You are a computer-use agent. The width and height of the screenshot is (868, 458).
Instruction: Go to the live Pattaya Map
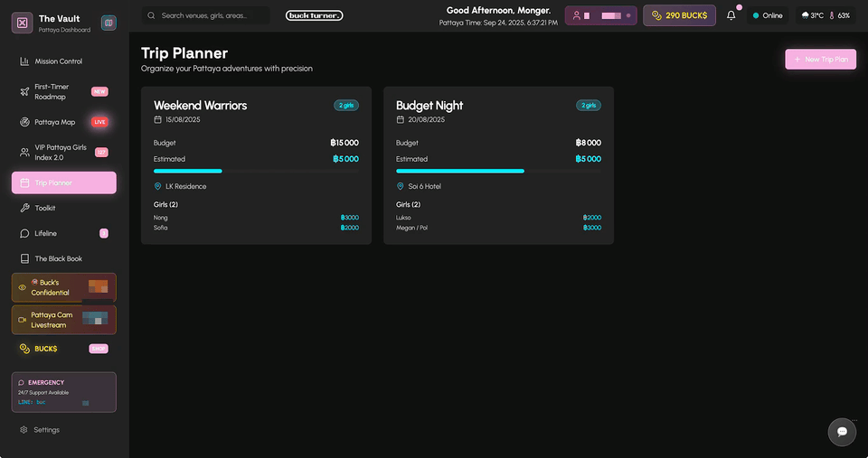54,122
